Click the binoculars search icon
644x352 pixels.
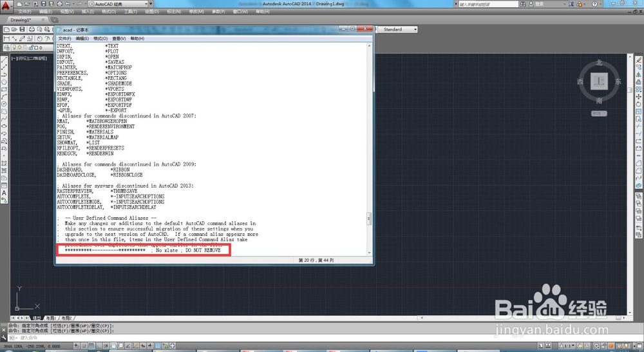point(523,4)
